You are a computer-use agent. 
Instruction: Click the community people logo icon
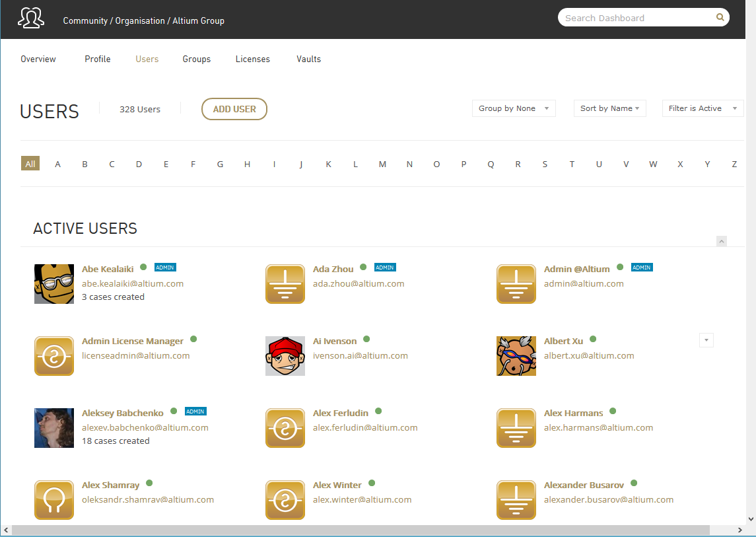(x=31, y=18)
